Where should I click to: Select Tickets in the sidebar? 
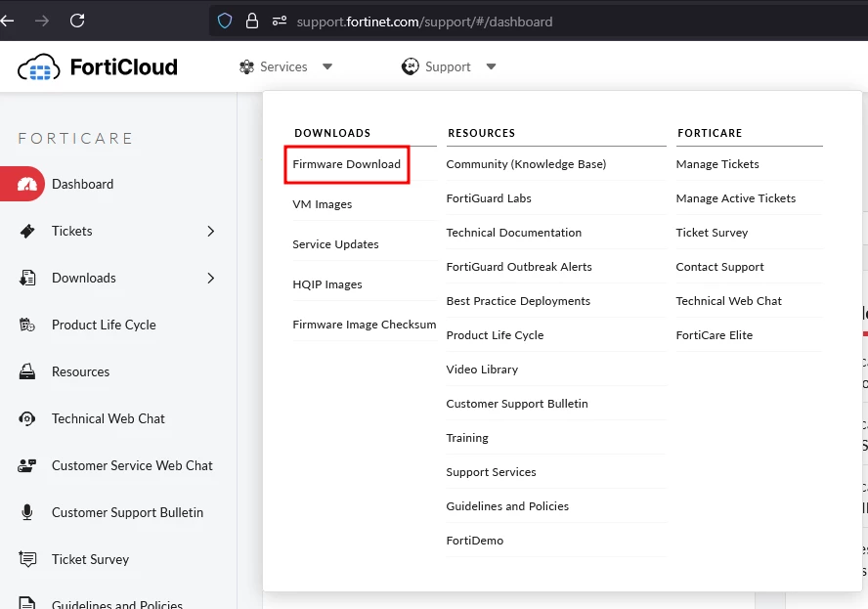click(72, 231)
